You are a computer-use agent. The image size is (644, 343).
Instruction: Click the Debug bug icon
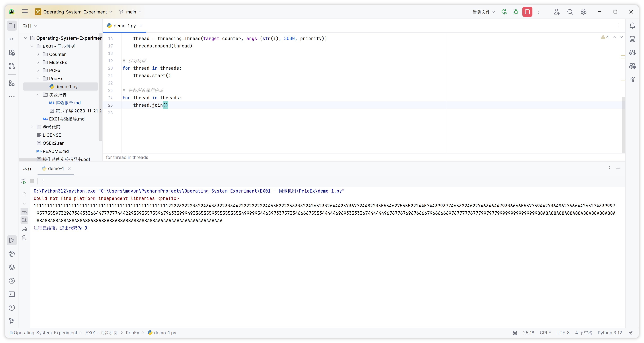coord(516,12)
